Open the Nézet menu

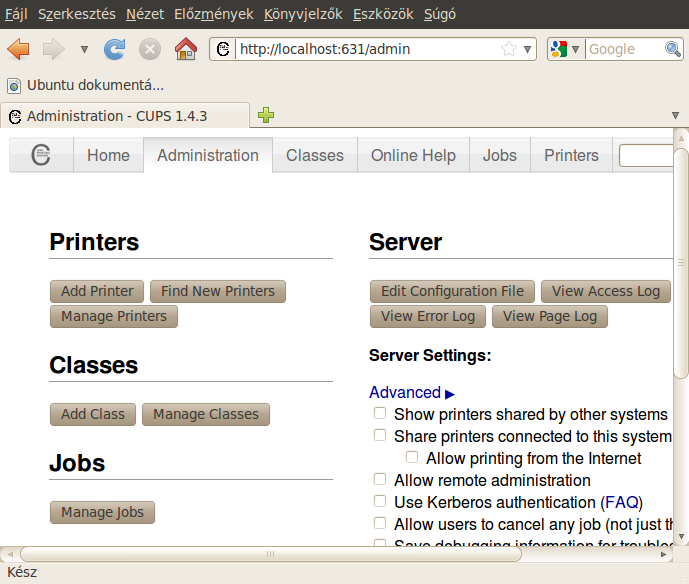point(145,14)
